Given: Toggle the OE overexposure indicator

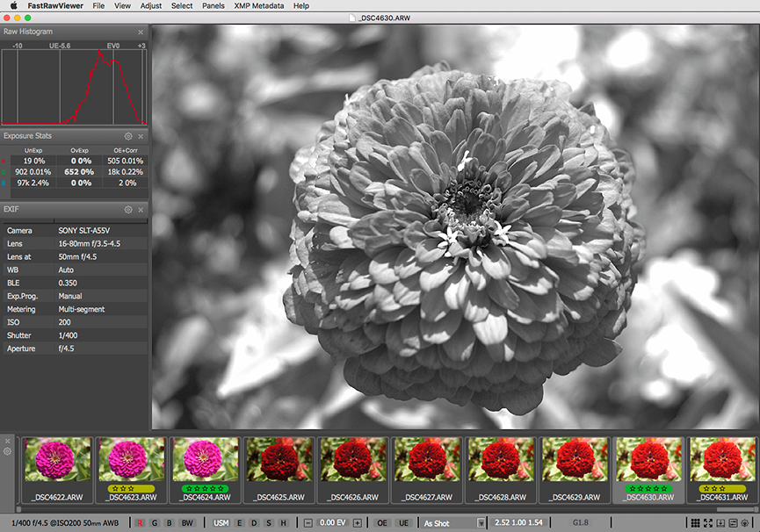Looking at the screenshot, I should point(382,523).
